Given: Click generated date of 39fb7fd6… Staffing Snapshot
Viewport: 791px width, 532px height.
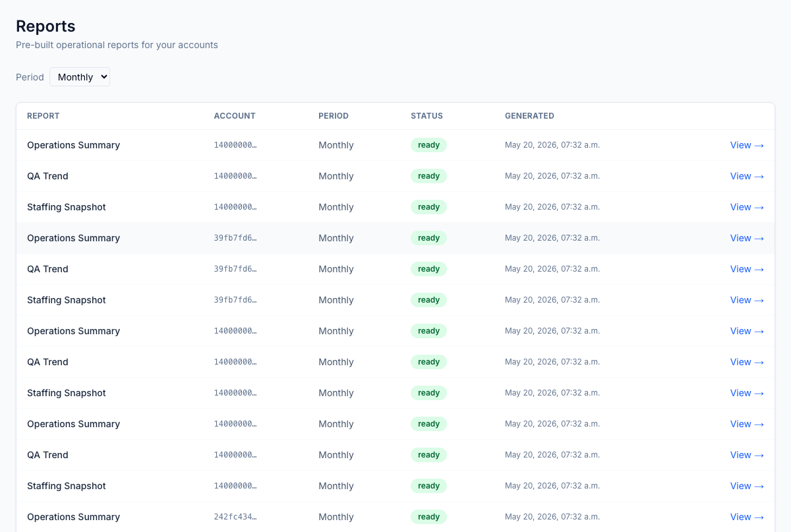Looking at the screenshot, I should point(552,300).
